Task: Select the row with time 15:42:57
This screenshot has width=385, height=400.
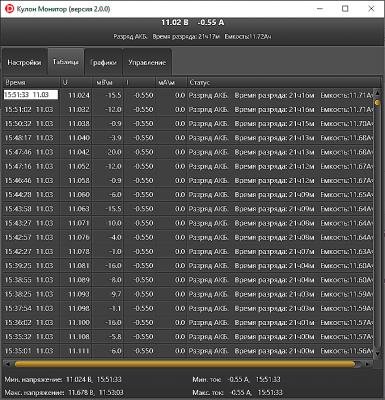Action: pos(188,237)
